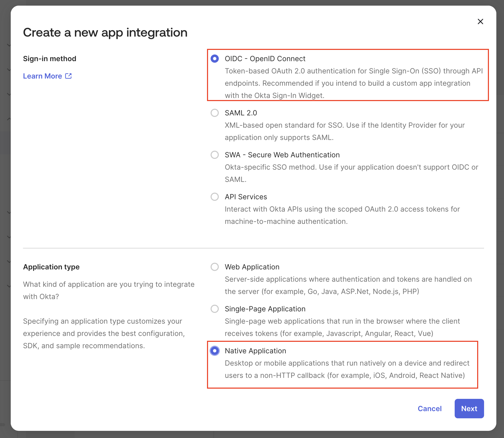Open the Learn More link
This screenshot has width=504, height=438.
point(42,76)
